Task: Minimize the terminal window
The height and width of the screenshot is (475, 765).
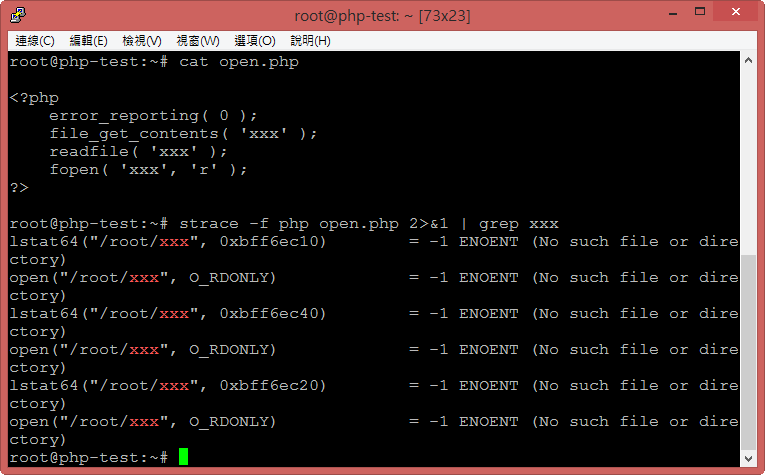Action: click(x=673, y=13)
